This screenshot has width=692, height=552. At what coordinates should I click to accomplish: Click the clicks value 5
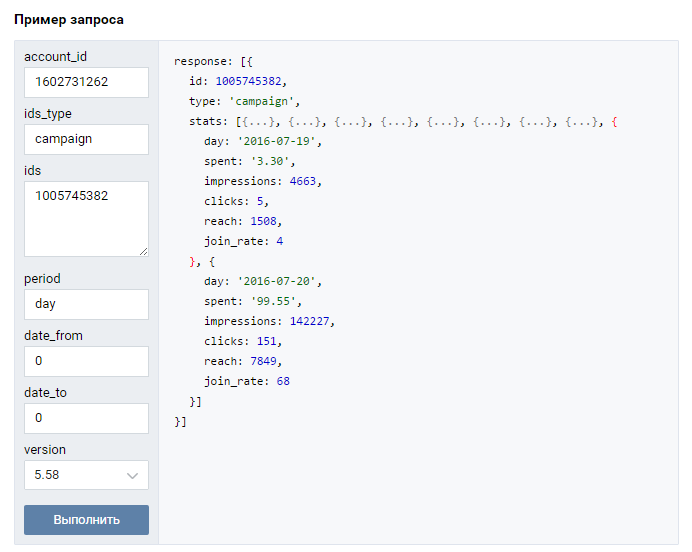(260, 201)
